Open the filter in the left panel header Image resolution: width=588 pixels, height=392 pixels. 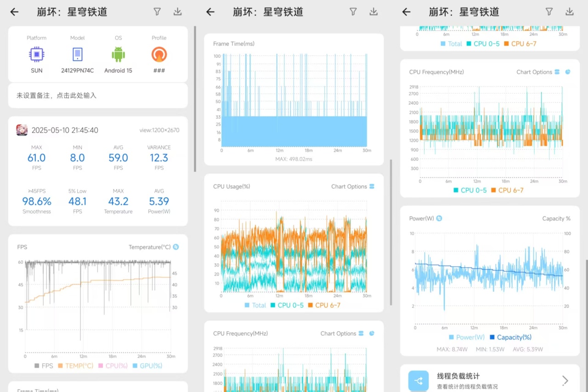click(x=157, y=12)
